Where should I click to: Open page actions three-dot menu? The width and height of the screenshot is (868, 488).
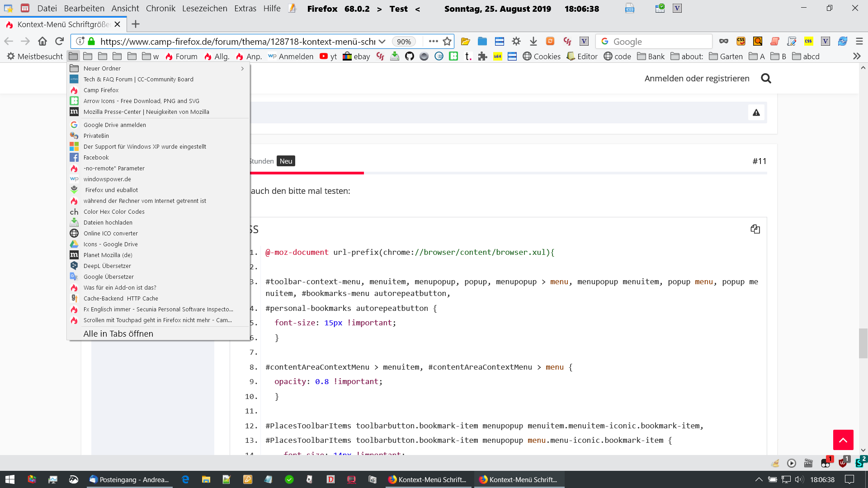point(433,41)
